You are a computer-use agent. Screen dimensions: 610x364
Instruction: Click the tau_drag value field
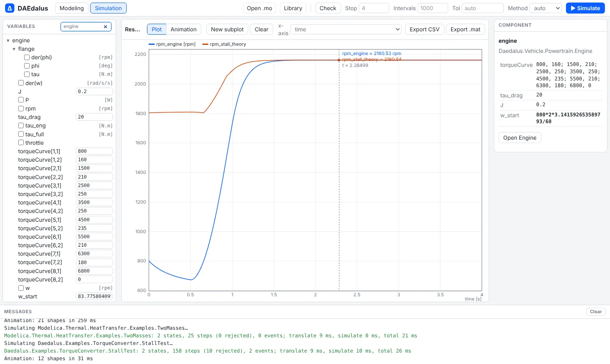point(94,117)
